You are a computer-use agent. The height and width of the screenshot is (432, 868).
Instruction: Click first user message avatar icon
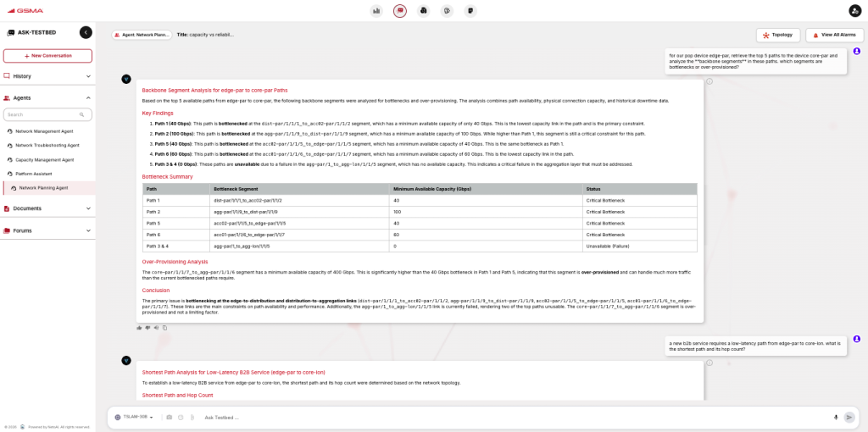(857, 51)
